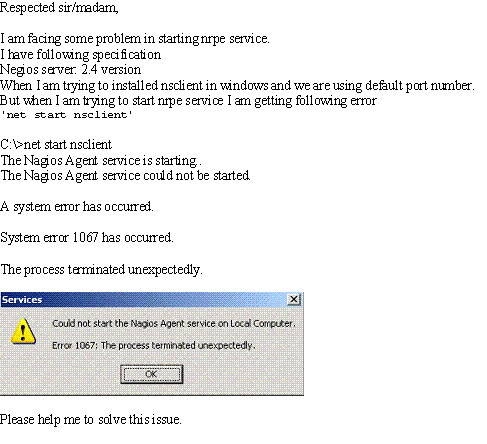This screenshot has width=487, height=444.
Task: Click the 'Error 1067' message in dialog
Action: tap(154, 345)
